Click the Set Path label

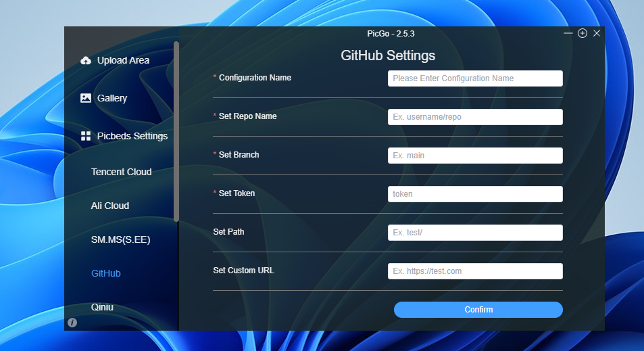pos(228,232)
